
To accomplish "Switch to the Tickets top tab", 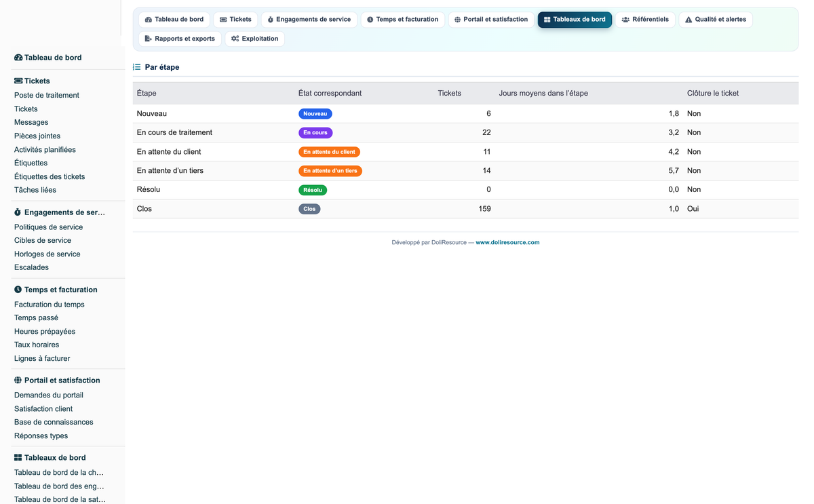I will point(235,20).
